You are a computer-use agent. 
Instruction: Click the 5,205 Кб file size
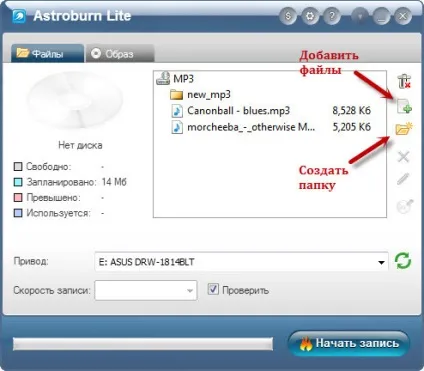point(352,127)
